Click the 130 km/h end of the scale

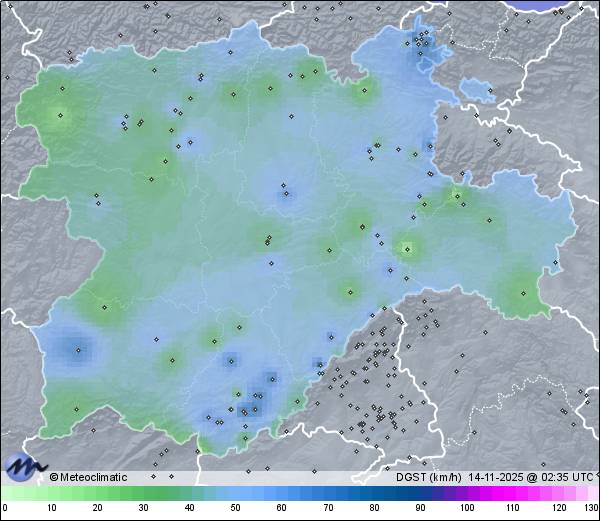pos(591,508)
